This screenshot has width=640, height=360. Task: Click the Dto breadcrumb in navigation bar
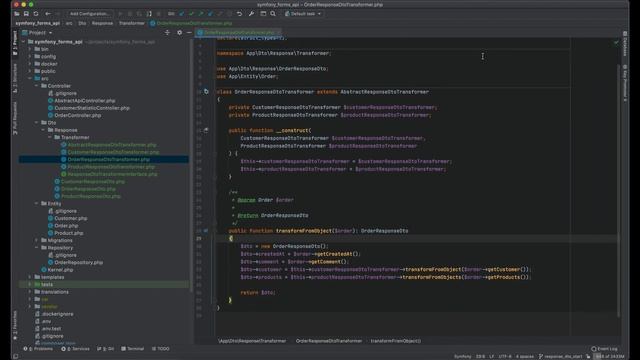pyautogui.click(x=82, y=23)
